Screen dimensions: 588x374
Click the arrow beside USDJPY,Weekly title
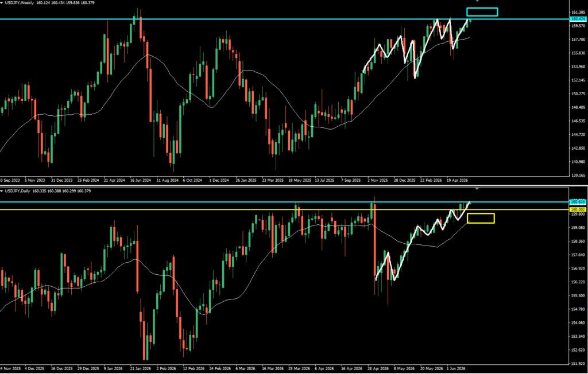(x=2, y=3)
